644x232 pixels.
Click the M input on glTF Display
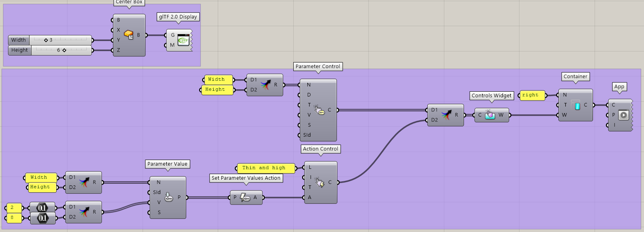(172, 45)
